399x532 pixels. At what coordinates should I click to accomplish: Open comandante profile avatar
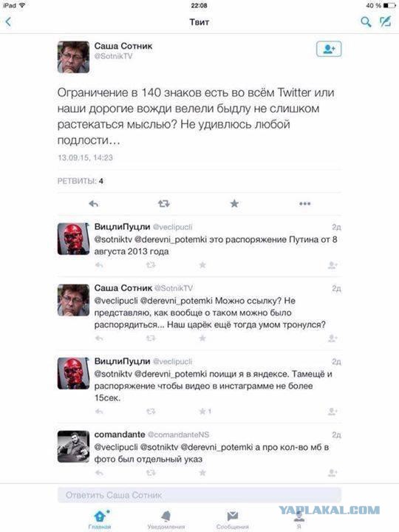(74, 446)
